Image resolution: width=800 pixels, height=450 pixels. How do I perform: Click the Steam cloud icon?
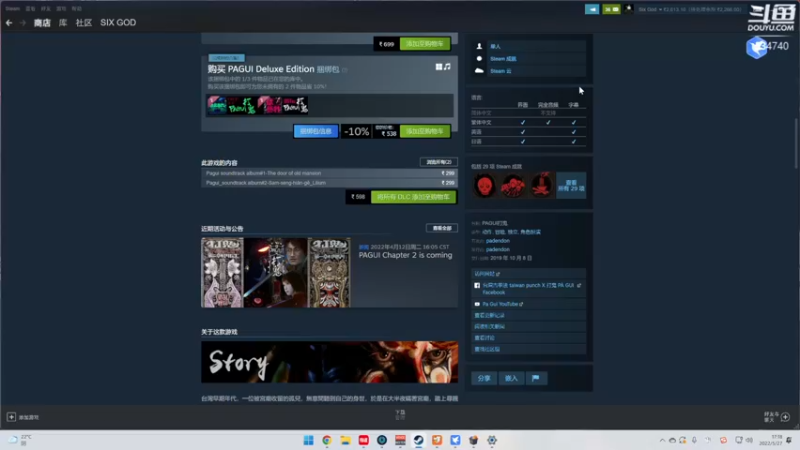pos(479,71)
